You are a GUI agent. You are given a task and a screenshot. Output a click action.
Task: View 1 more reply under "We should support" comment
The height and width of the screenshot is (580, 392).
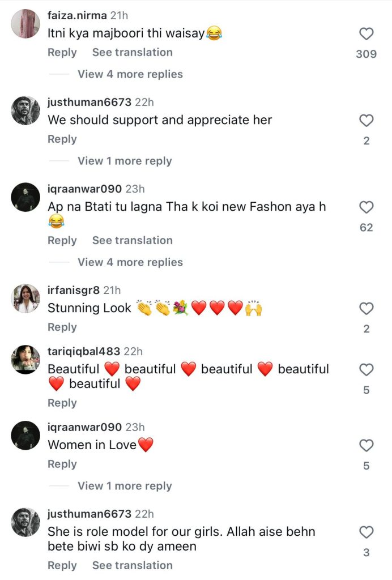125,161
